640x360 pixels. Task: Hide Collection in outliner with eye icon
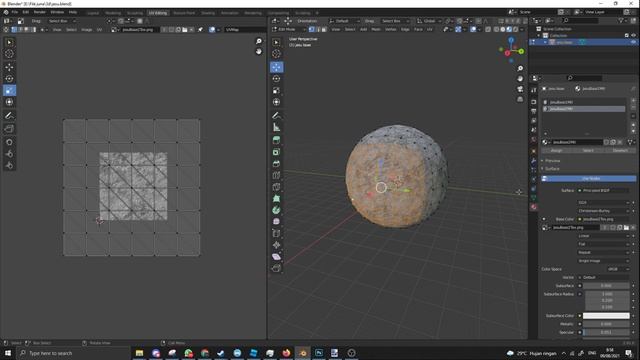(633, 36)
